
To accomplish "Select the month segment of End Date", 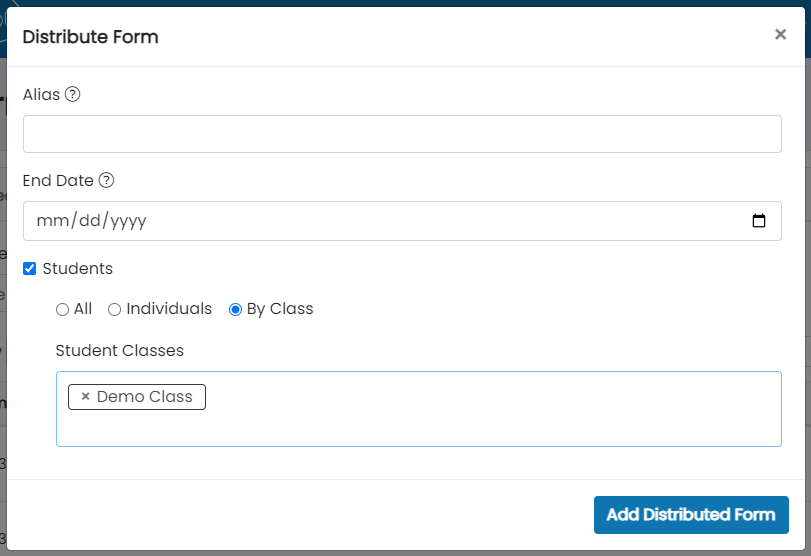I will [53, 221].
